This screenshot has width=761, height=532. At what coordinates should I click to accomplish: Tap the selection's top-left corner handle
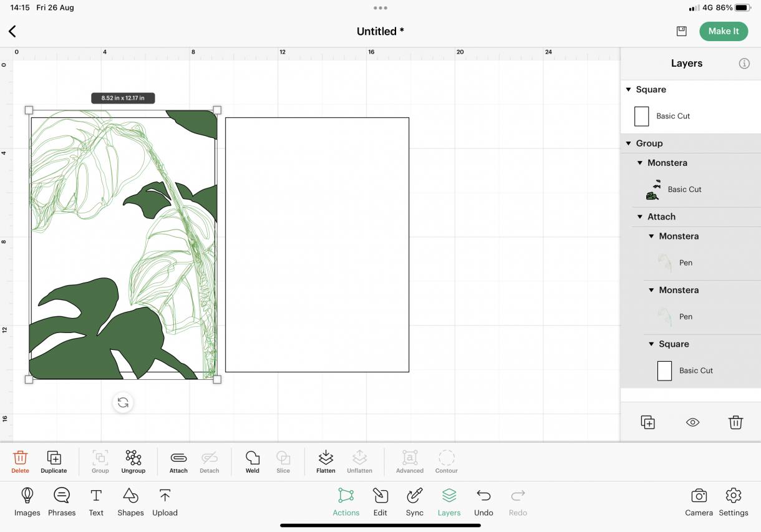tap(29, 110)
